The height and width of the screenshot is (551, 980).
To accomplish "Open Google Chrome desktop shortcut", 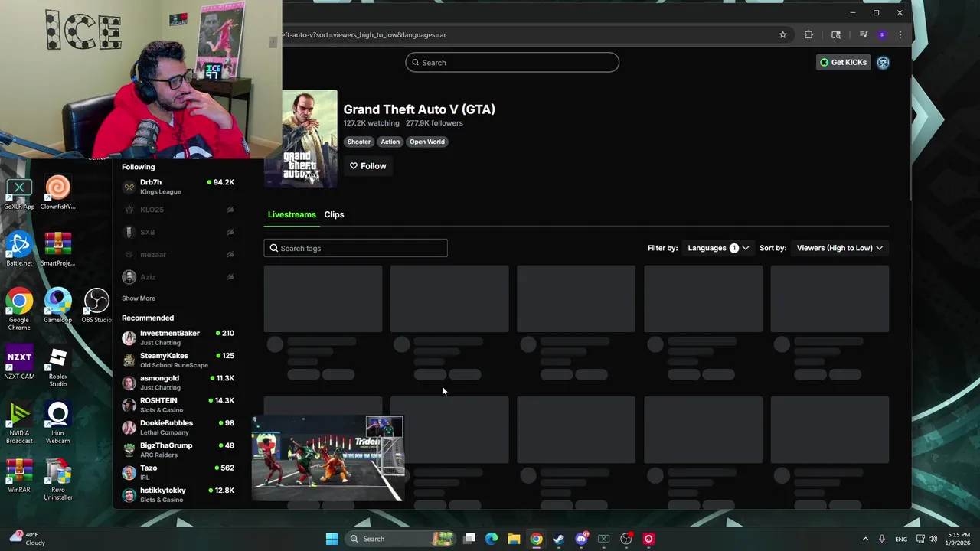I will point(19,309).
